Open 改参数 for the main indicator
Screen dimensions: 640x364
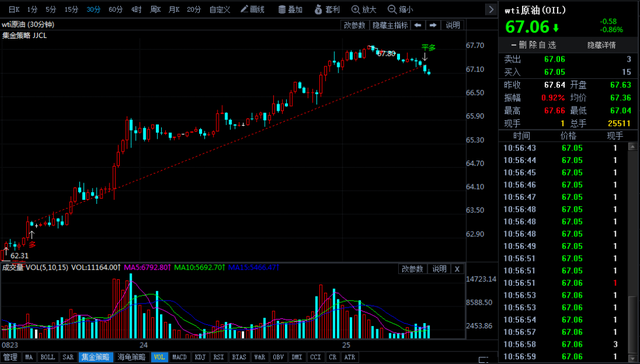tap(355, 25)
